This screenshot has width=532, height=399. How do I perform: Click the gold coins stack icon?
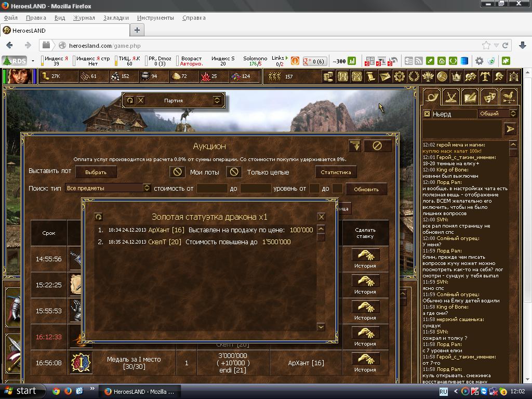(x=328, y=76)
